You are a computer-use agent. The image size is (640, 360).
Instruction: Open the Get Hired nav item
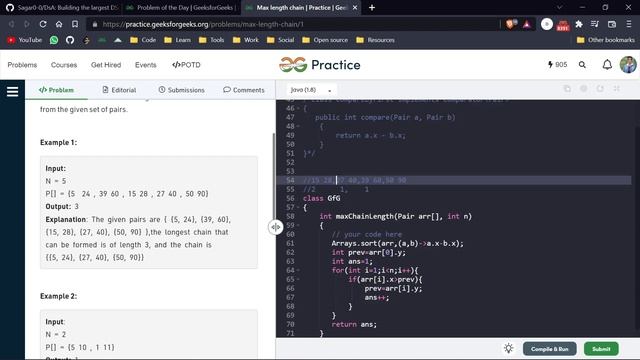click(106, 65)
